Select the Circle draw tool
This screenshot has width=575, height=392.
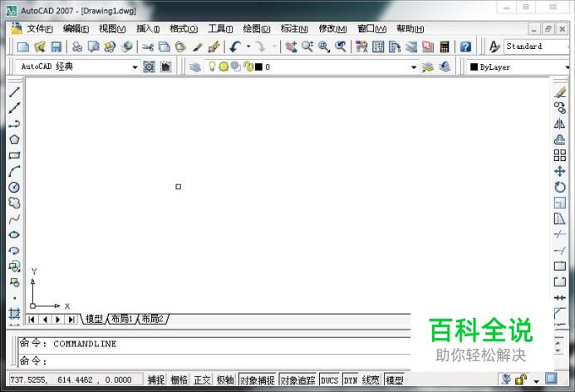point(14,187)
